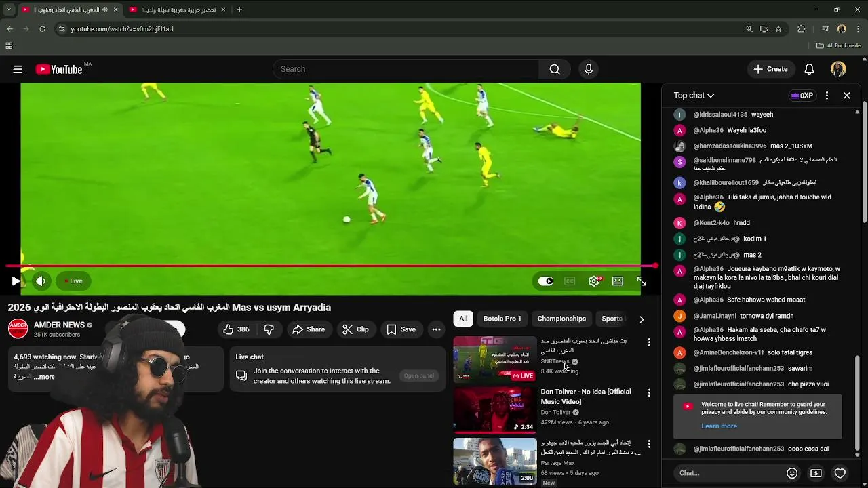Seek on the red video progress bar
Image resolution: width=868 pixels, height=488 pixels.
[x=331, y=266]
